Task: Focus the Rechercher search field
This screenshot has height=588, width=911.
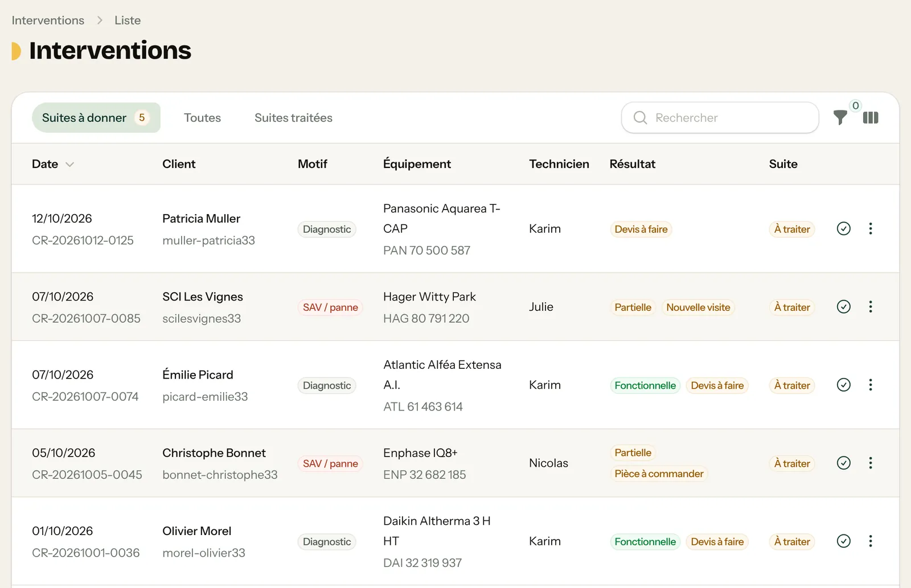Action: pos(720,118)
